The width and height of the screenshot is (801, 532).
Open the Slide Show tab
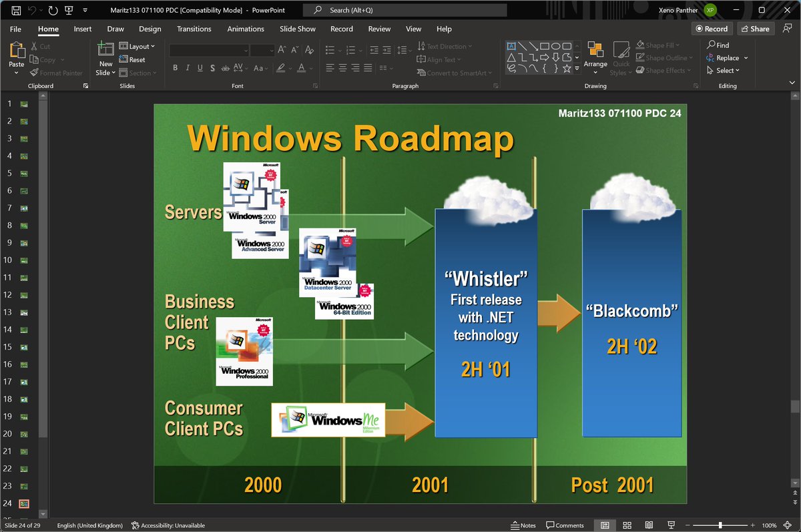pos(298,29)
